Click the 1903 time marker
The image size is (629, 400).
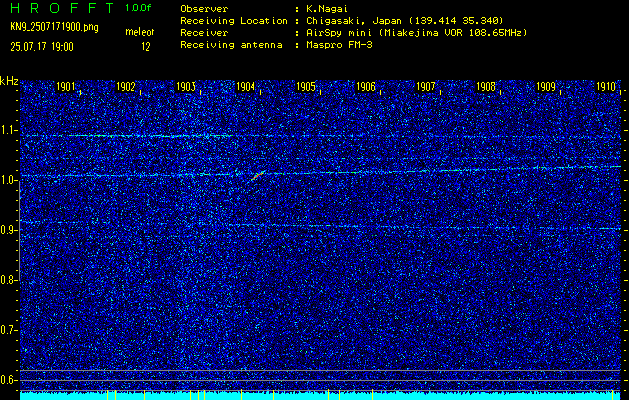point(186,87)
